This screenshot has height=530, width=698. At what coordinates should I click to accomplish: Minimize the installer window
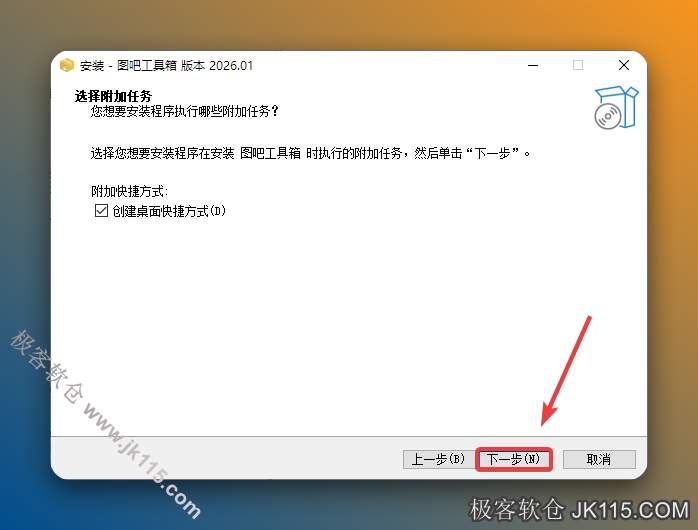[533, 65]
